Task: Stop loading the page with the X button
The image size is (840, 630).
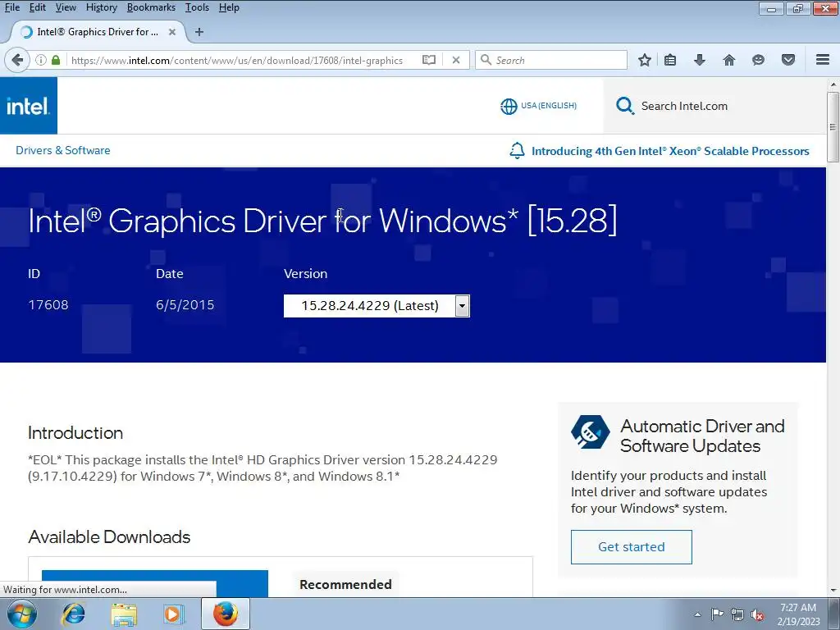Action: [456, 60]
